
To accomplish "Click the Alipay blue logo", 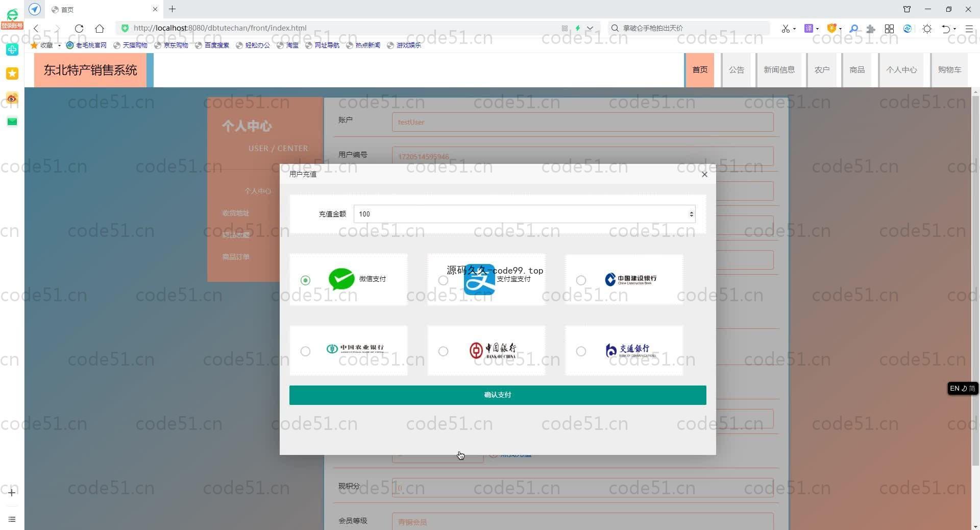I will tap(479, 279).
